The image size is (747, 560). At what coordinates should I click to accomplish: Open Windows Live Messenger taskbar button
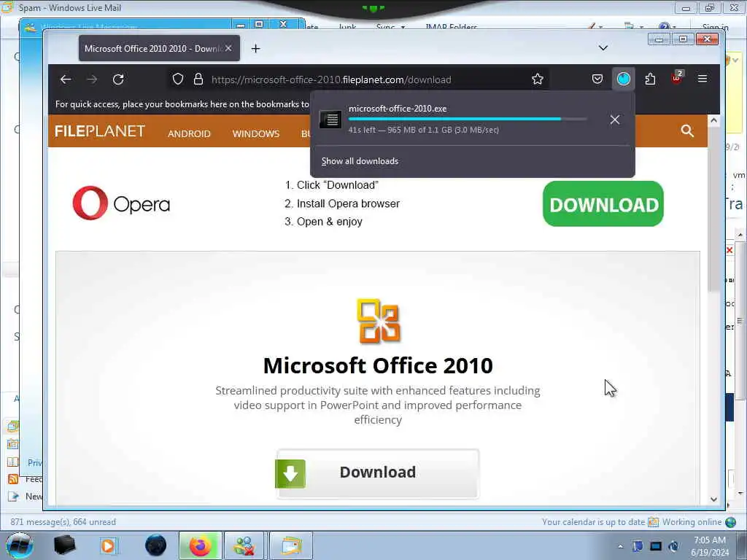tap(244, 545)
